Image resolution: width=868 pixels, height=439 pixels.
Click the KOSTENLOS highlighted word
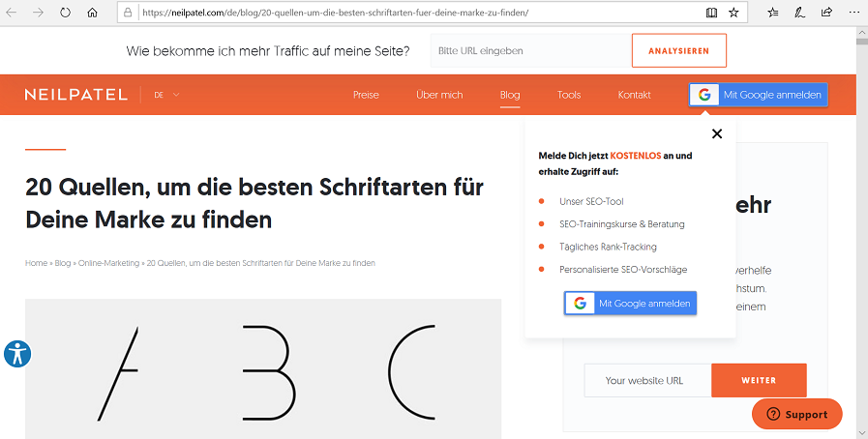(636, 156)
